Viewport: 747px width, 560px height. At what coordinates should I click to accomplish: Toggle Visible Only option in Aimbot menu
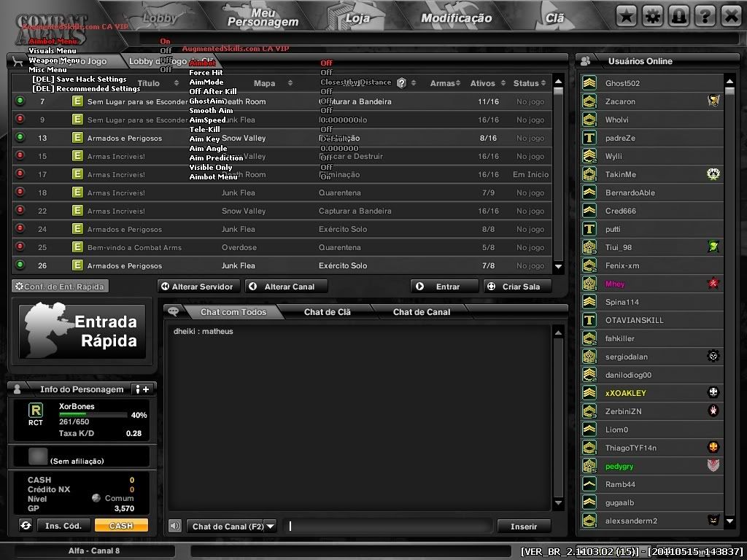(211, 167)
